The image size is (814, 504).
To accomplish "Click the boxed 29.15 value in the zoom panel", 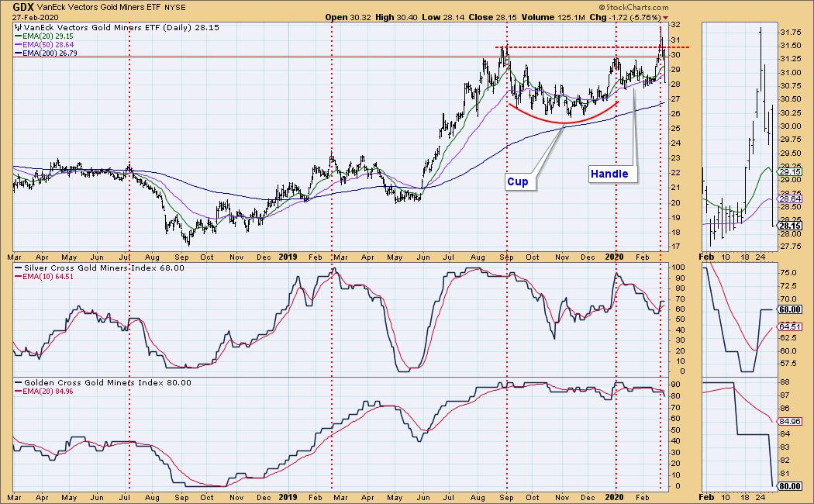I will coord(790,172).
